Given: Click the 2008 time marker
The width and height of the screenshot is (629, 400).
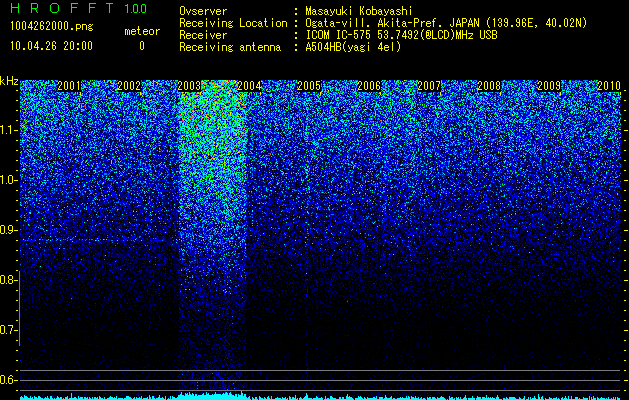Looking at the screenshot, I should (489, 86).
